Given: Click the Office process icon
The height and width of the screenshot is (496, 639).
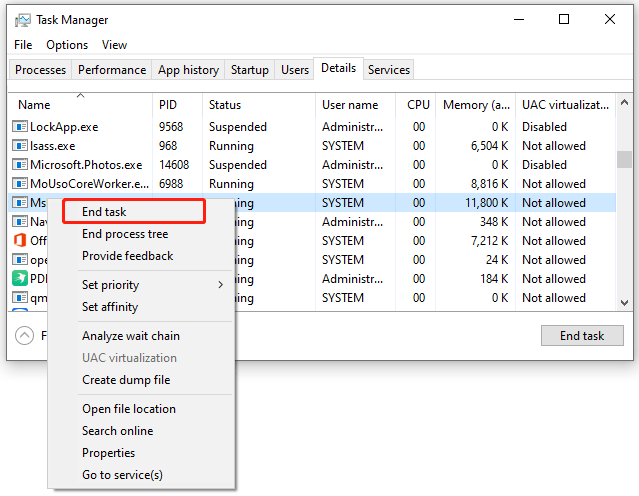Looking at the screenshot, I should (20, 241).
